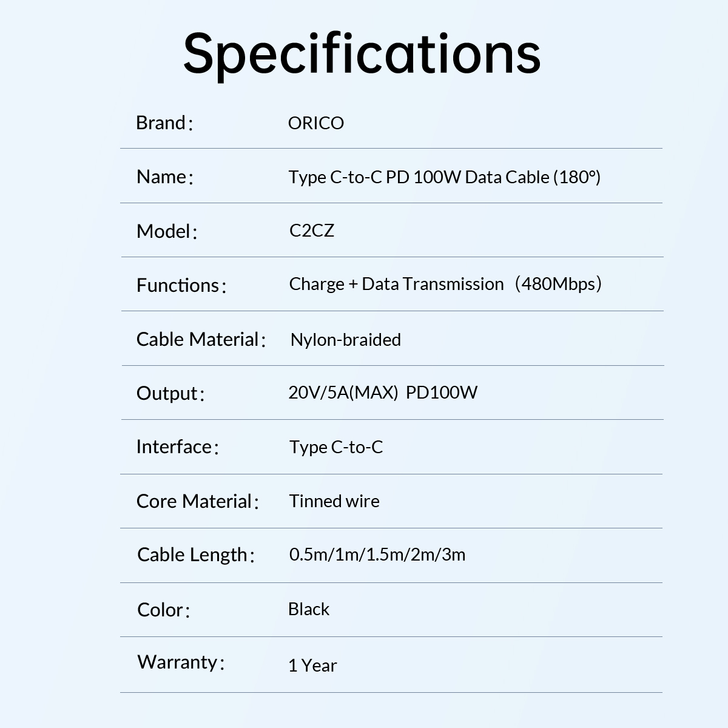
Task: Select the C2CZ model number
Action: [311, 231]
